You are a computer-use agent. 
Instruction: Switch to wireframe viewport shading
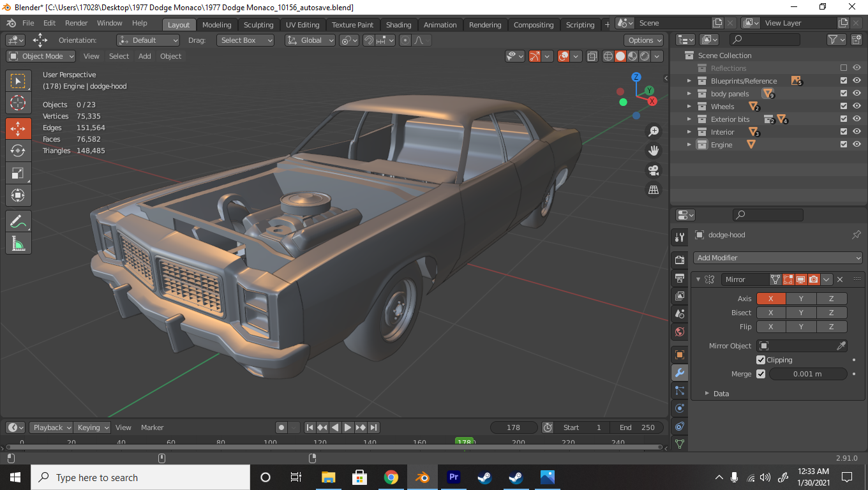pyautogui.click(x=608, y=56)
